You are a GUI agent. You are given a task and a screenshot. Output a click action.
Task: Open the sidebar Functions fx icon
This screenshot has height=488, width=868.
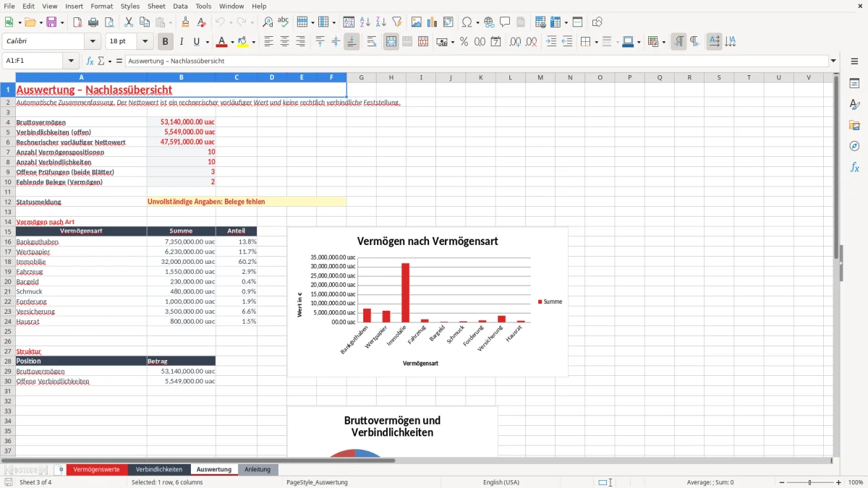pos(854,167)
